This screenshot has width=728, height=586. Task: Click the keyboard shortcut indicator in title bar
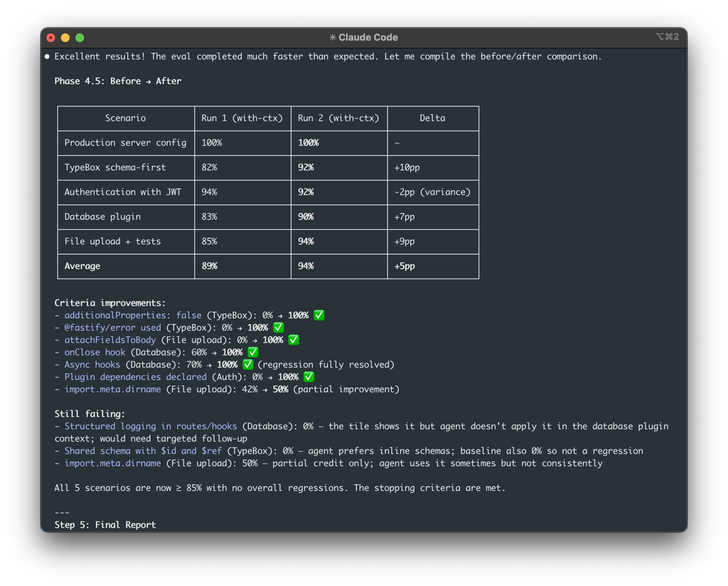667,37
